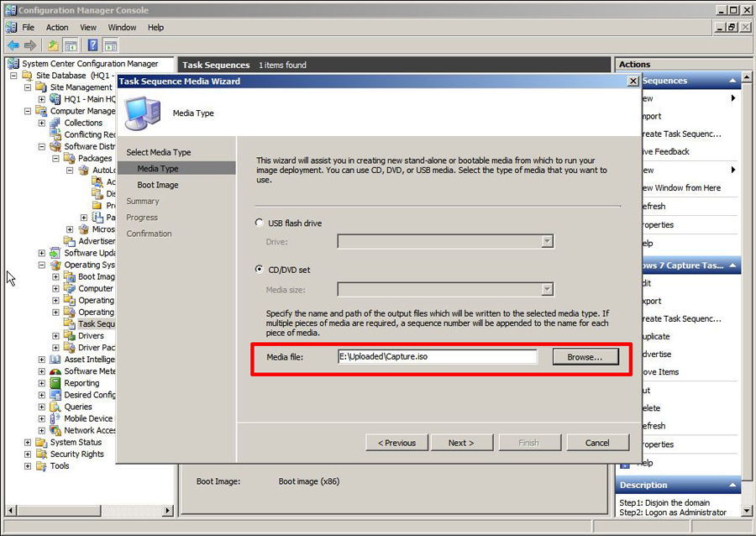This screenshot has height=536, width=756.
Task: Expand the System Status tree node
Action: click(28, 443)
